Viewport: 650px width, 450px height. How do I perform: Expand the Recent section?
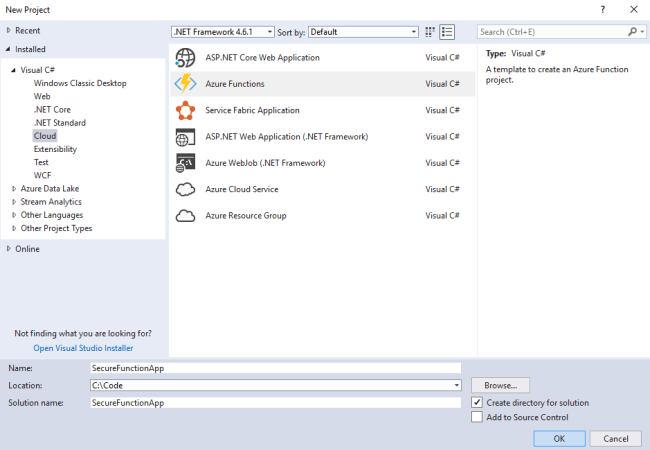8,30
